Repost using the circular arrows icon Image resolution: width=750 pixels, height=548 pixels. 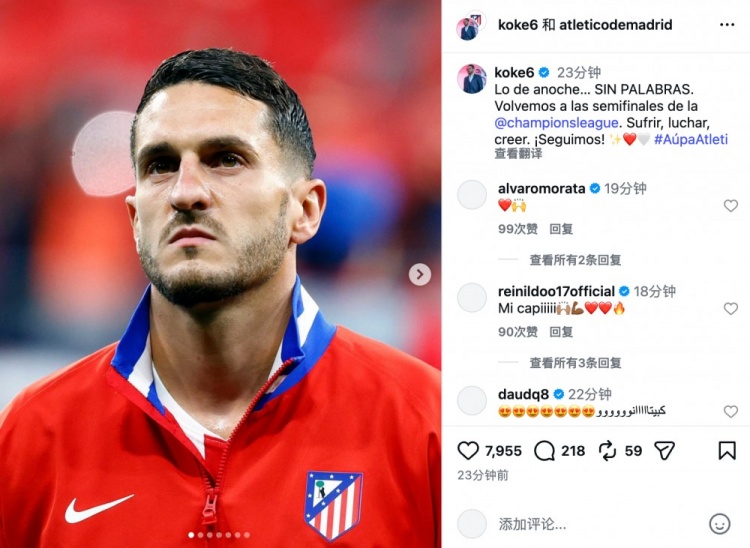607,450
